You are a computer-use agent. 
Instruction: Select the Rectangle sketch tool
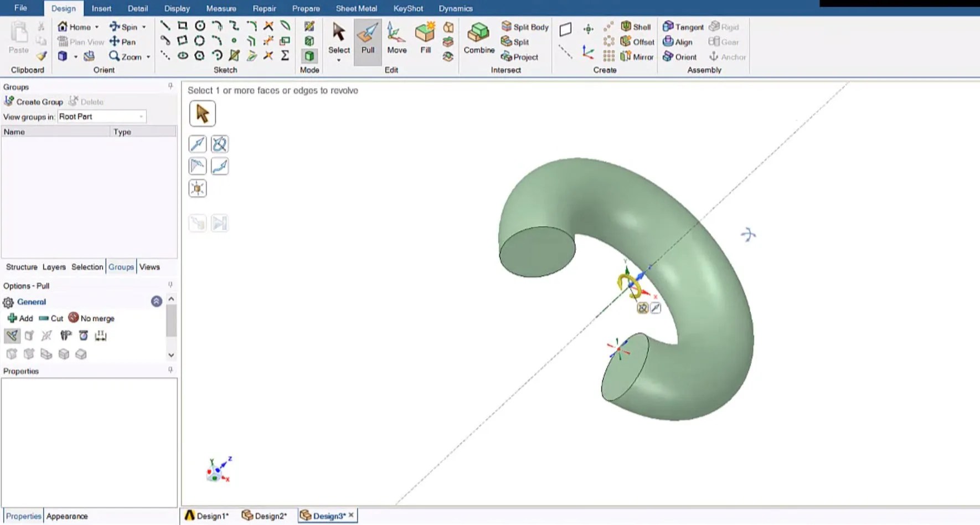pyautogui.click(x=182, y=25)
